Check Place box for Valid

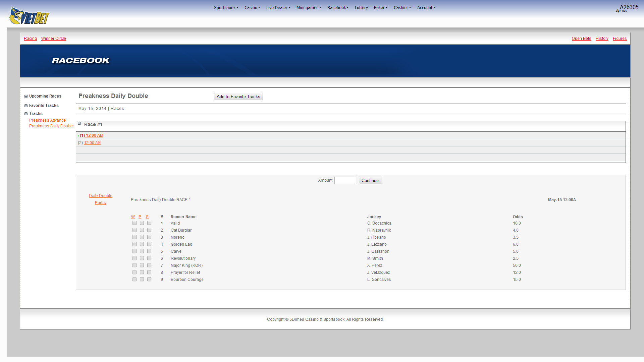point(142,223)
